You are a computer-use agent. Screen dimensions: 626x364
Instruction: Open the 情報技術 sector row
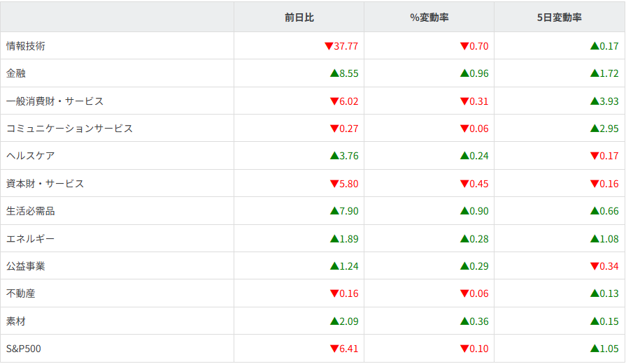[x=26, y=46]
